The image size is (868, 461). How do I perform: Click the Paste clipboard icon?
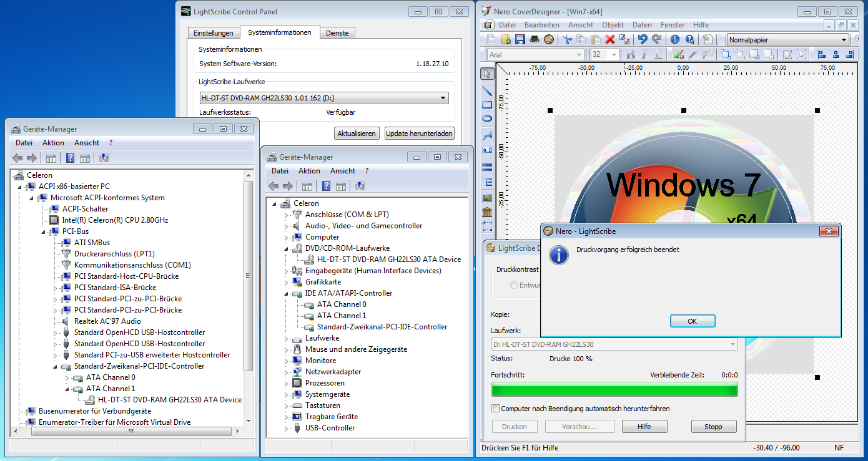(596, 39)
